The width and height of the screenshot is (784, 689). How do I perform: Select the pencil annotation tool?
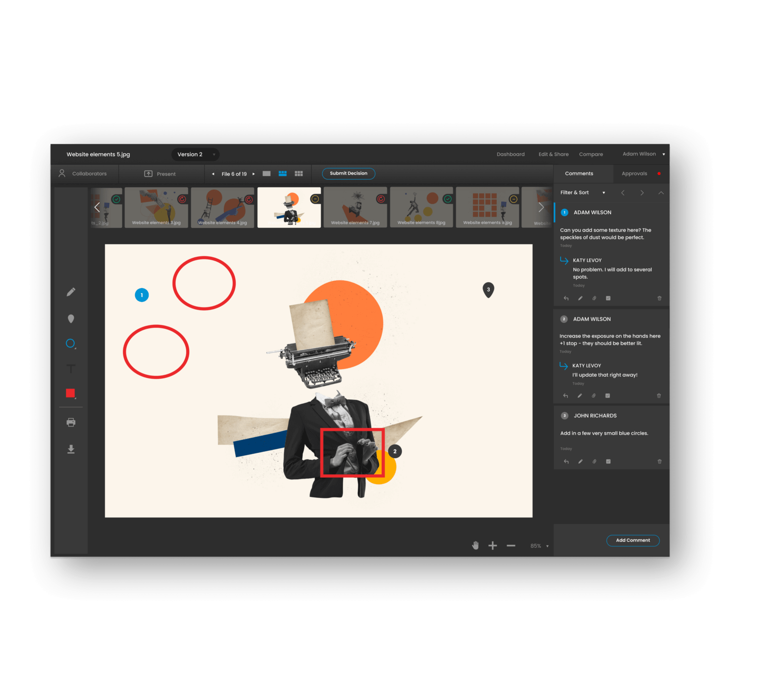point(71,292)
